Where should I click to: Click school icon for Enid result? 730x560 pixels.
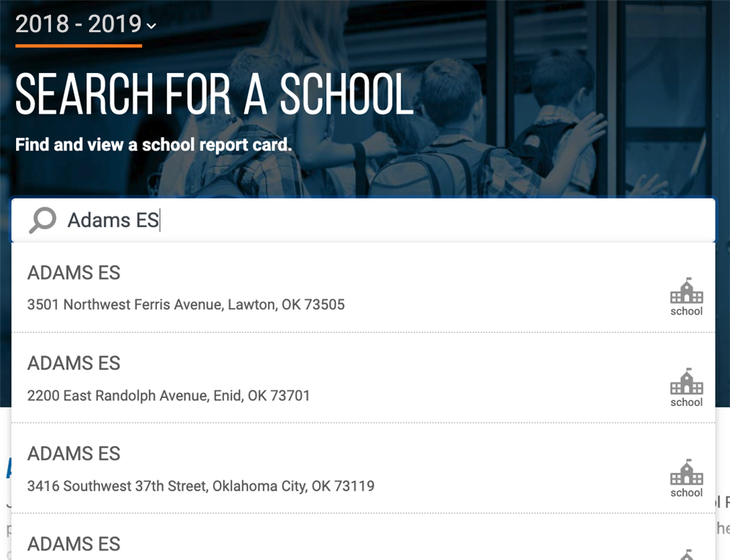click(686, 381)
